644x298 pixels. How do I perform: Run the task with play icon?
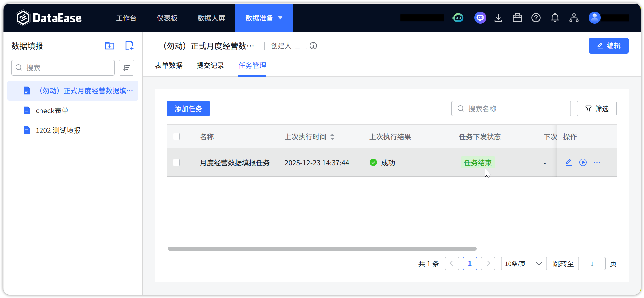583,162
